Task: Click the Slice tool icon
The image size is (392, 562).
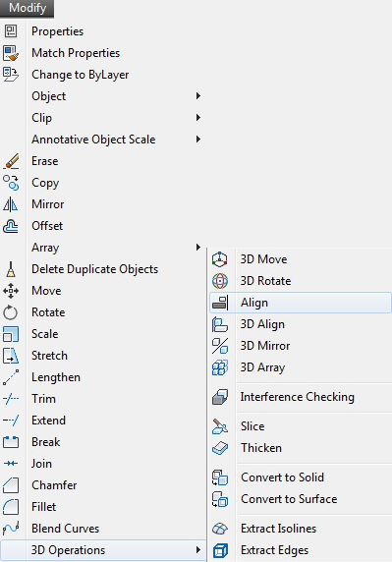Action: tap(220, 426)
